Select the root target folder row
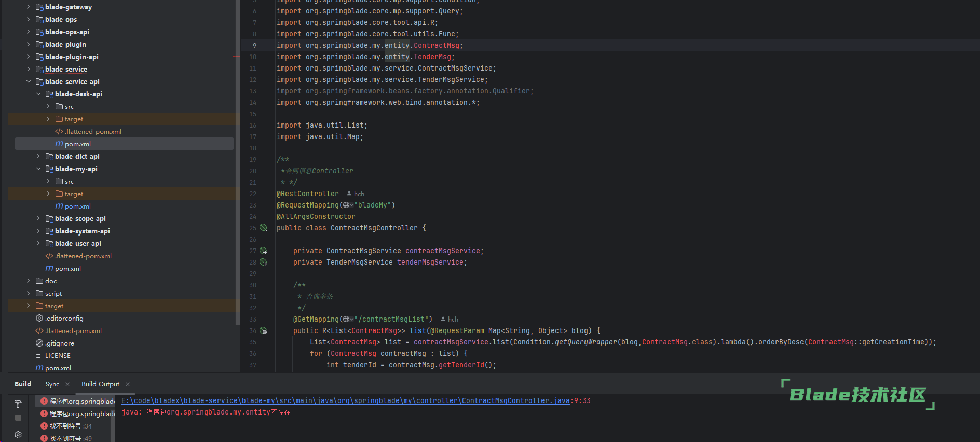This screenshot has height=442, width=980. 124,306
